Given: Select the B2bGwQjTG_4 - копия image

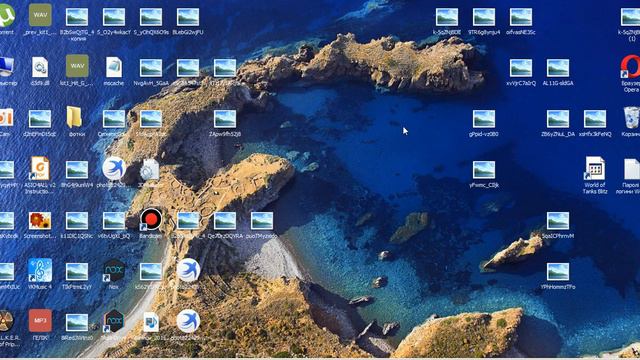Looking at the screenshot, I should 77,18.
